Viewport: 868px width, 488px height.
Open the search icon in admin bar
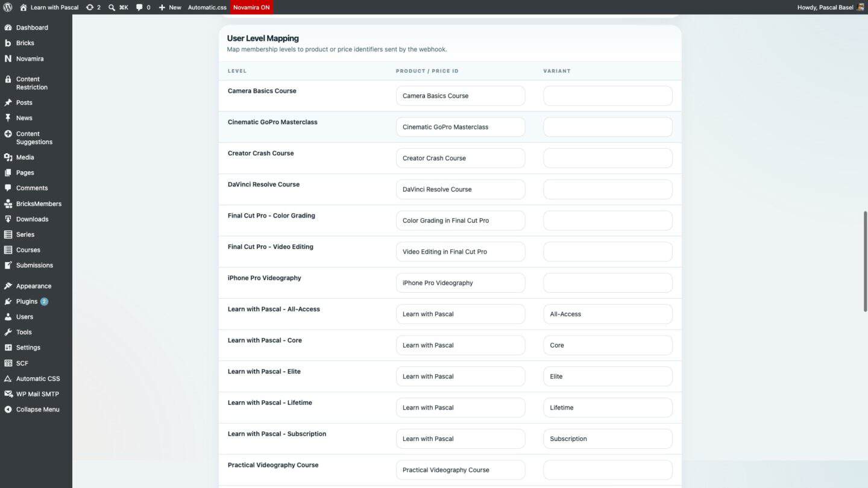coord(112,7)
